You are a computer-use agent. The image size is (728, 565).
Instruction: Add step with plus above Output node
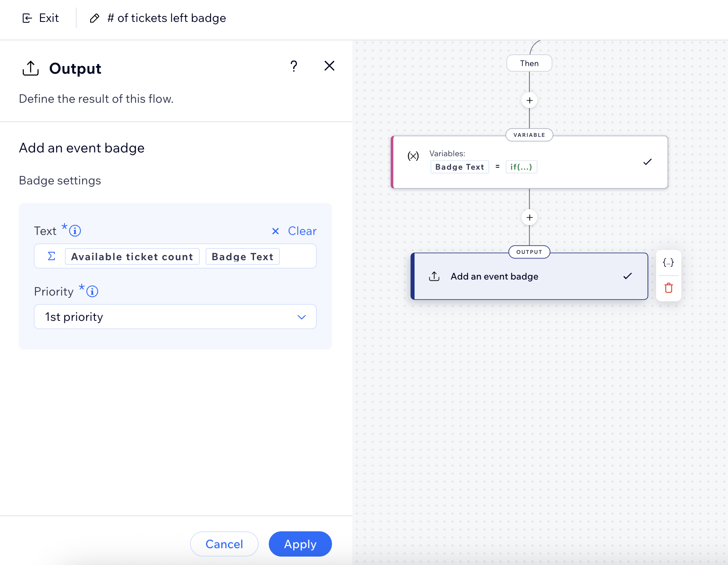tap(530, 218)
